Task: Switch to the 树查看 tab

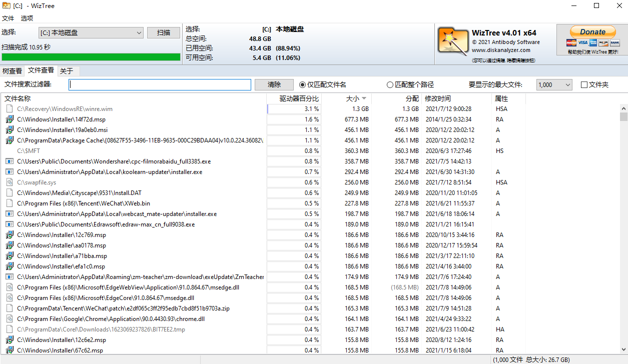Action: pos(12,71)
